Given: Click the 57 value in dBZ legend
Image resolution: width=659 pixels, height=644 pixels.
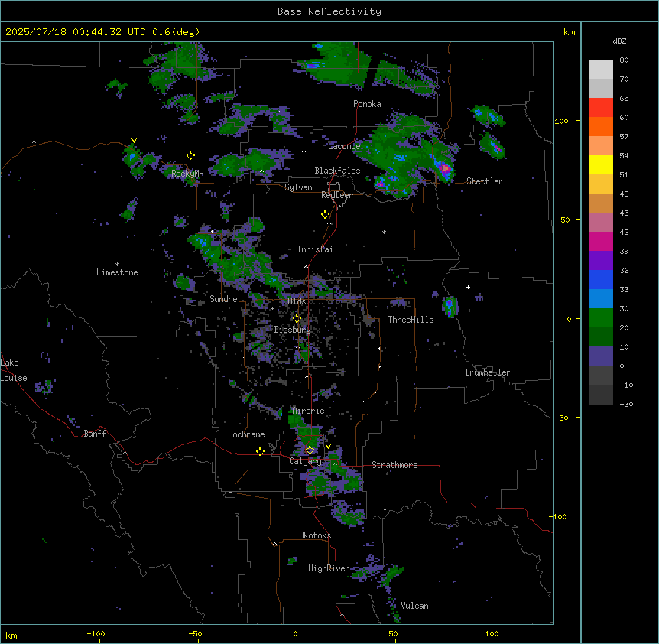Looking at the screenshot, I should click(624, 137).
